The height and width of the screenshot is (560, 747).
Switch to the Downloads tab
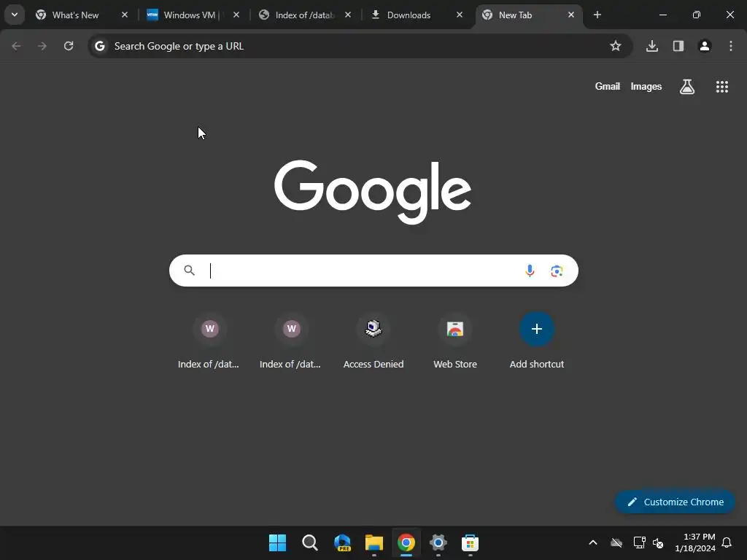click(417, 15)
